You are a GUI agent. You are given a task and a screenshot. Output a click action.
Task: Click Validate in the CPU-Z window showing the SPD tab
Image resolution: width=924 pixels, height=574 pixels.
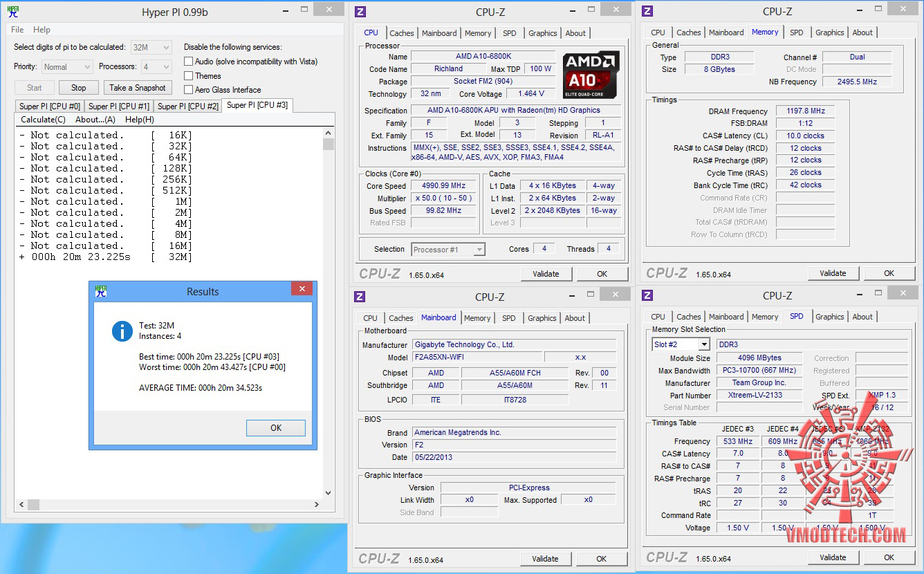click(833, 557)
